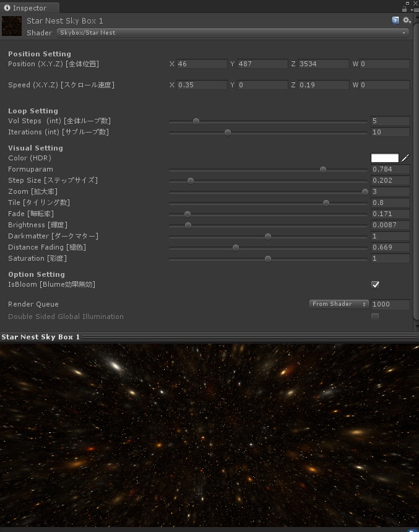This screenshot has width=419, height=532.
Task: Click the Formuparam label
Action: (30, 169)
